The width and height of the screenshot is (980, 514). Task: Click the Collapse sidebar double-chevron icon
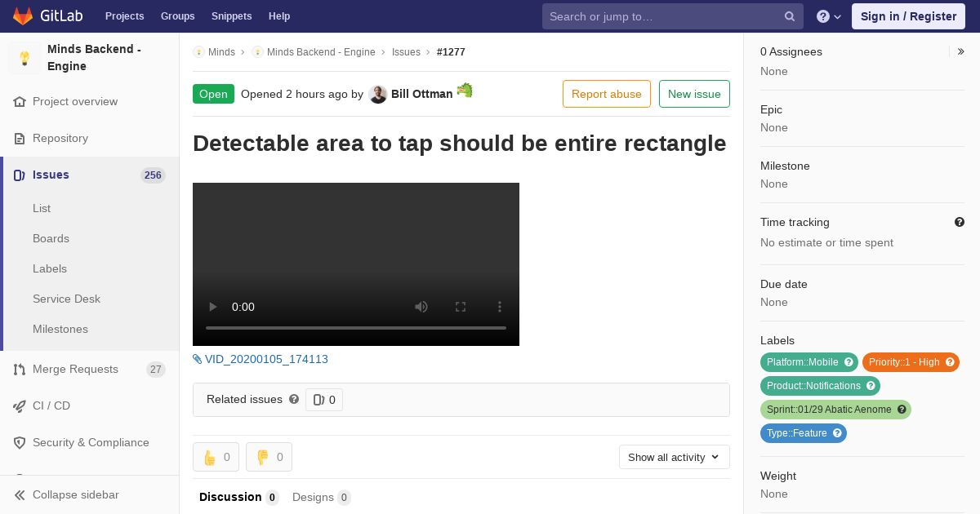click(20, 495)
